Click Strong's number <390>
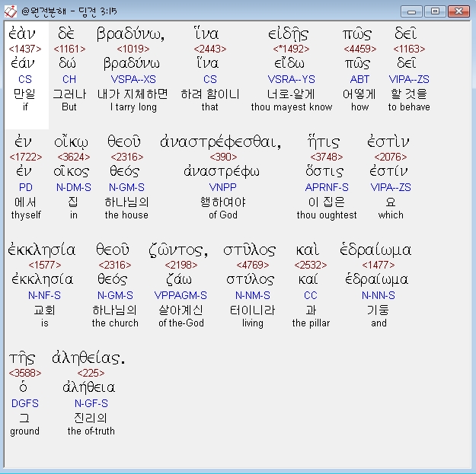Viewport: 476px width, 474px height. 223,157
